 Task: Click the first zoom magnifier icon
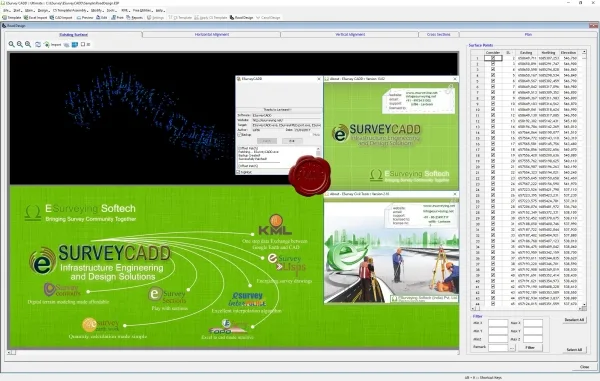pyautogui.click(x=11, y=44)
